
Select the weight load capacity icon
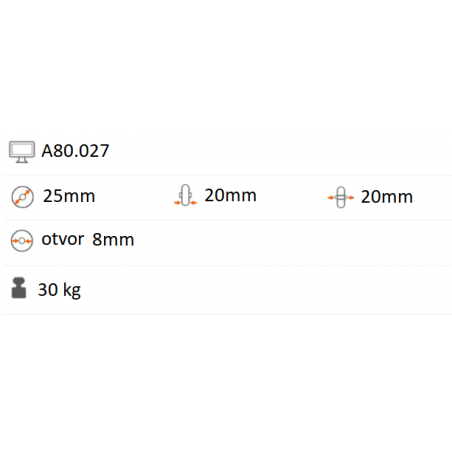click(19, 288)
